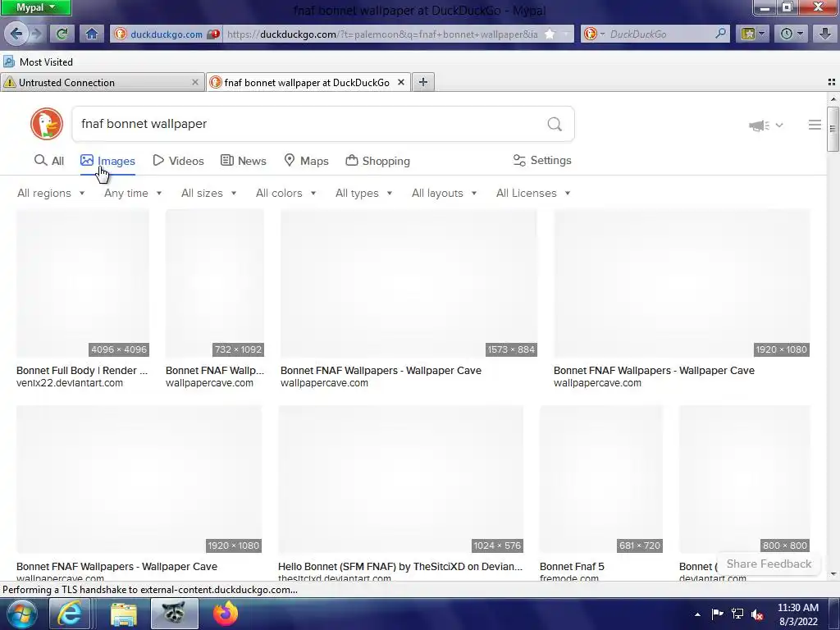Screen dimensions: 840x630
Task: Go back using the browser back arrow
Action: click(x=16, y=34)
